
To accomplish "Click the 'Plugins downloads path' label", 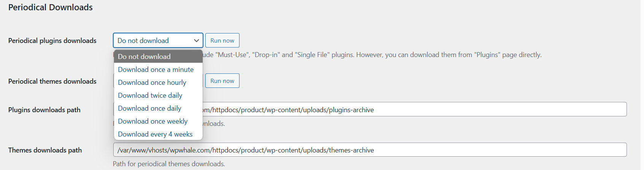I will click(x=44, y=110).
